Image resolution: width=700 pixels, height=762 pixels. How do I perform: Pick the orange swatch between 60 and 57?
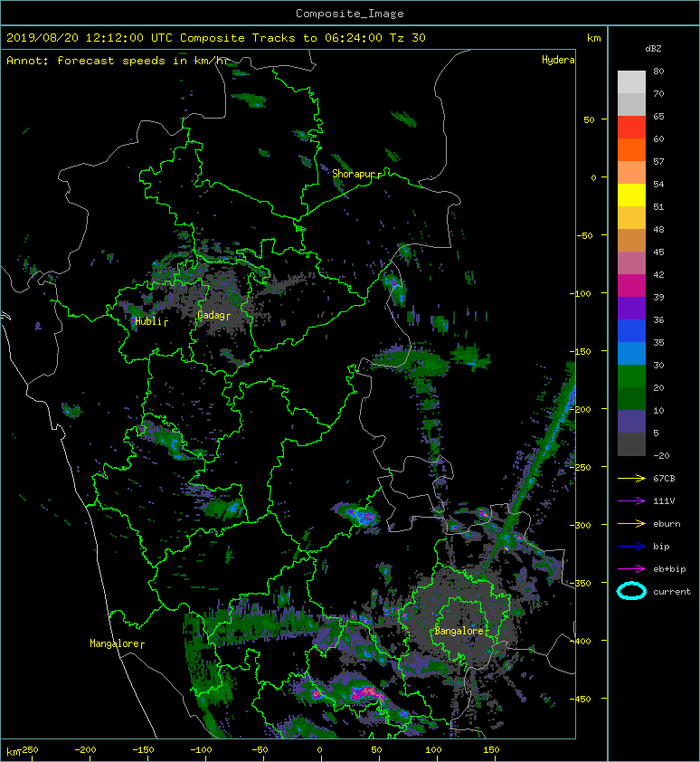click(631, 149)
